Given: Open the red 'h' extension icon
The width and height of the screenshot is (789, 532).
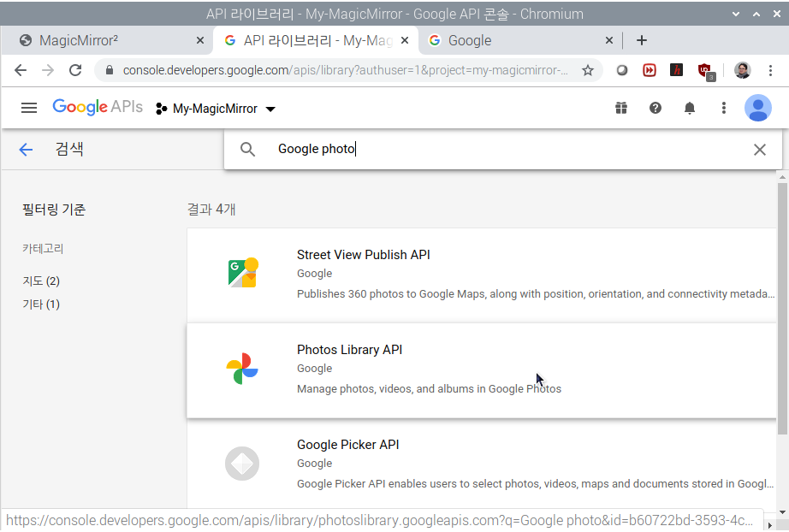Looking at the screenshot, I should 676,70.
